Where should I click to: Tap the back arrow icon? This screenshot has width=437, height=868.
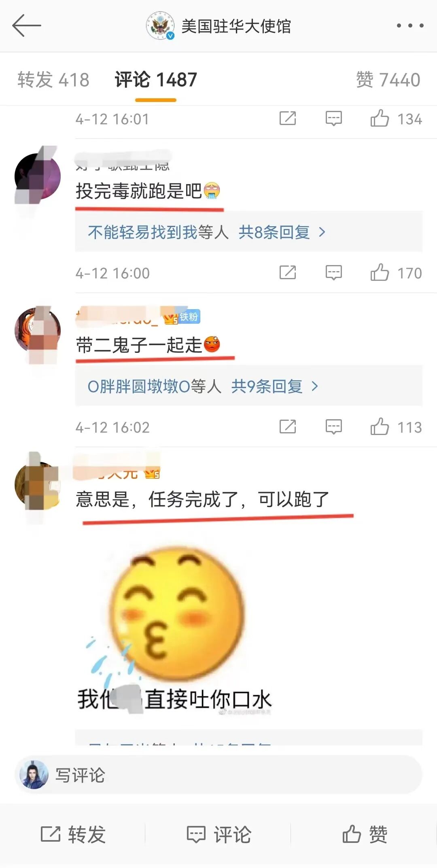[x=27, y=25]
